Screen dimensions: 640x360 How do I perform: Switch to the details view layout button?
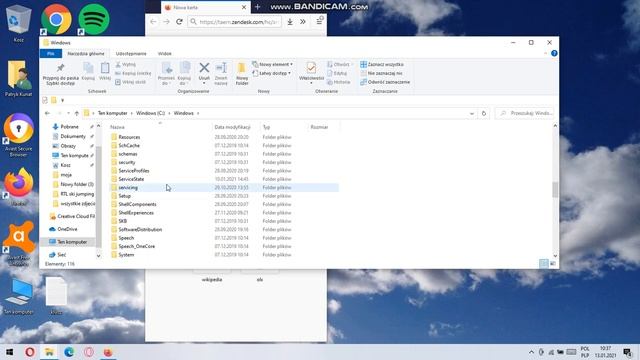pyautogui.click(x=544, y=264)
